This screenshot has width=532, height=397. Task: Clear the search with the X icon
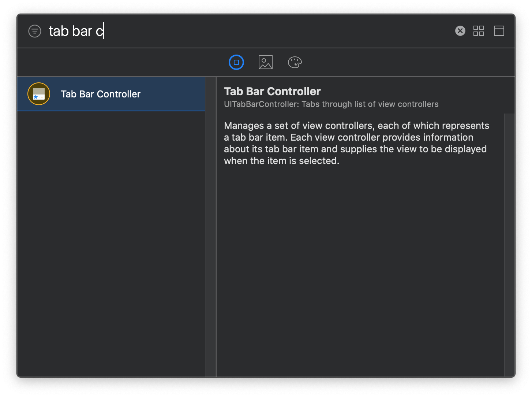[x=460, y=31]
